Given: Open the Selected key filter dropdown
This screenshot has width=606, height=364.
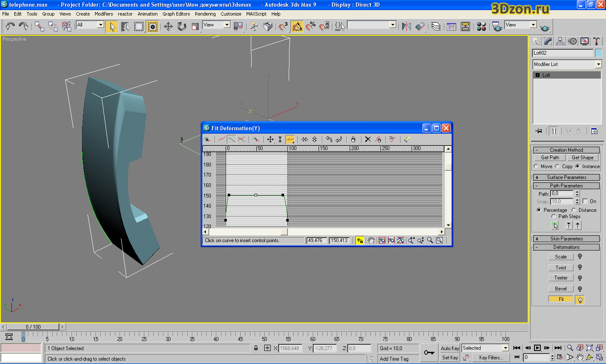Looking at the screenshot, I should (505, 348).
